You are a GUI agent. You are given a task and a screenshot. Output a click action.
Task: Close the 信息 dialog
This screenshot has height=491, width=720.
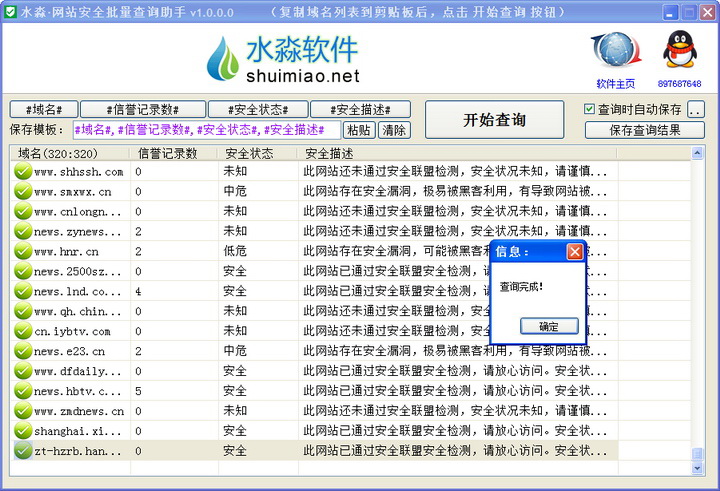click(x=574, y=251)
